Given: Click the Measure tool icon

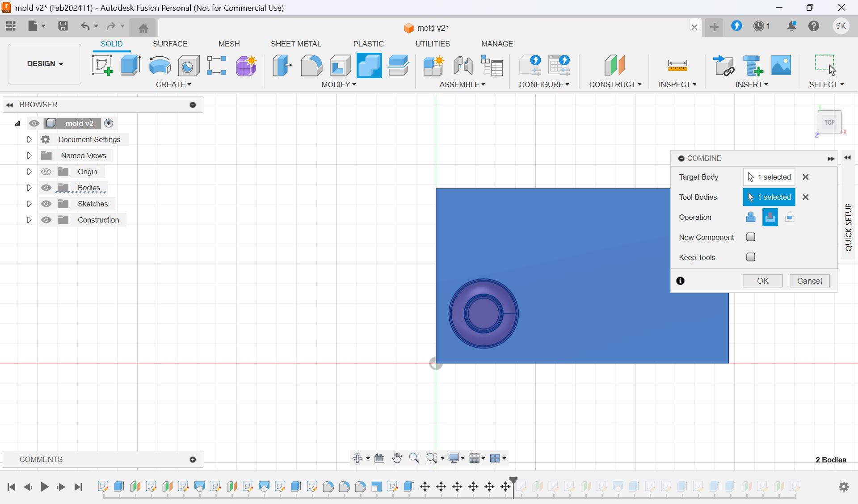Looking at the screenshot, I should (x=677, y=66).
